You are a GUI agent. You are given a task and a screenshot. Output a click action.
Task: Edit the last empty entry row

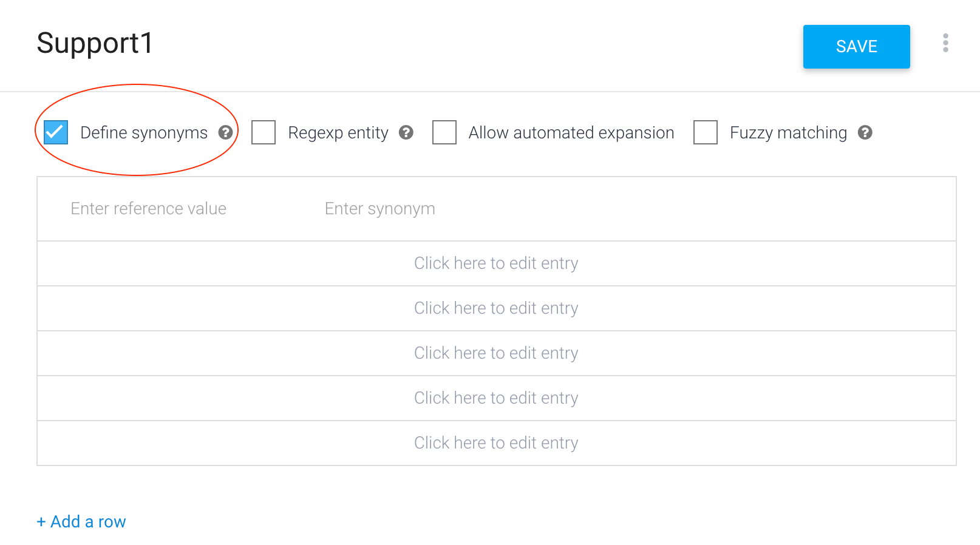[x=496, y=443]
